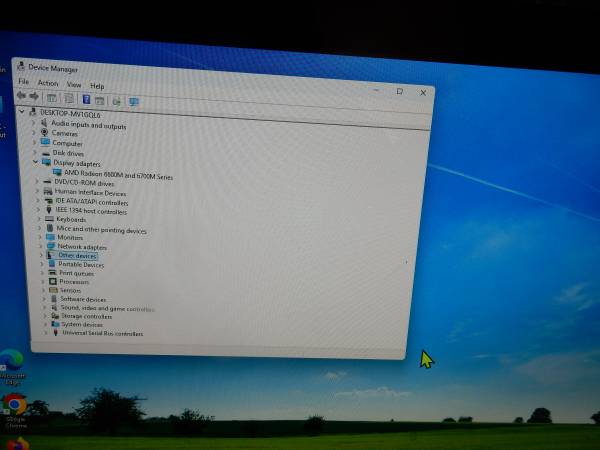600x450 pixels.
Task: Collapse the Display adapters category
Action: [36, 162]
